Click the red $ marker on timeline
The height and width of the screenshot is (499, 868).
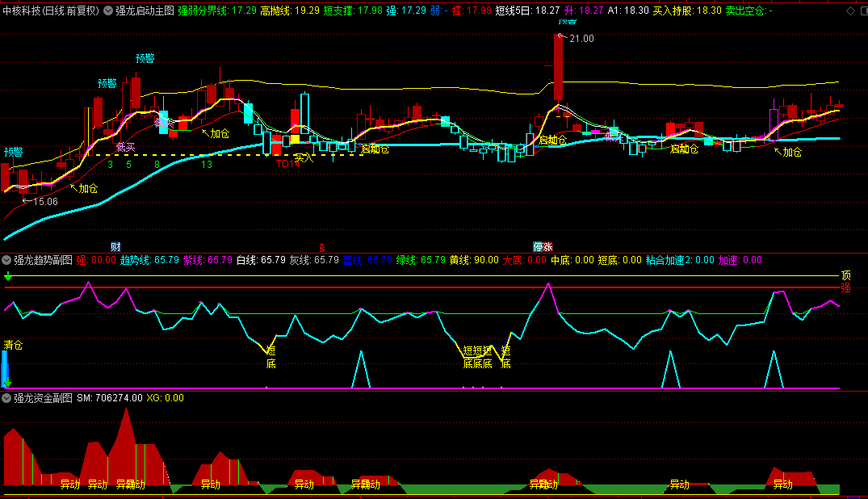[x=321, y=248]
